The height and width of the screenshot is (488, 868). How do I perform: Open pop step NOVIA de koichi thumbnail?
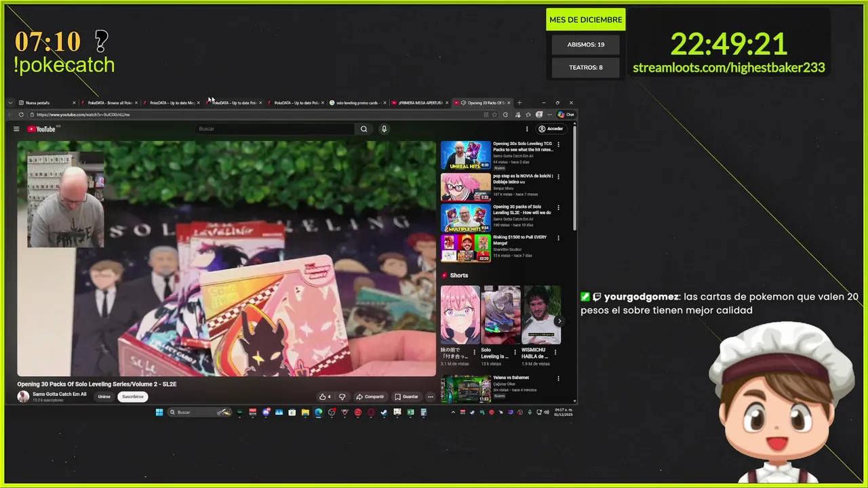(465, 187)
